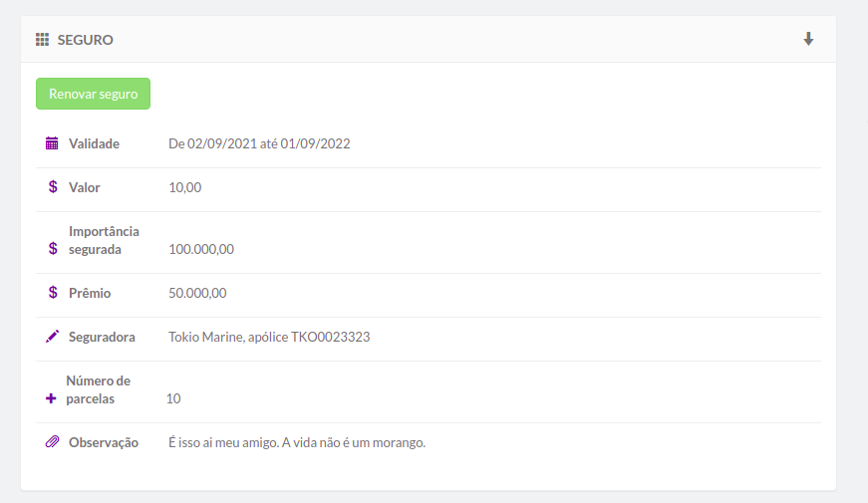Image resolution: width=868 pixels, height=503 pixels.
Task: Click the Número de parcelas label
Action: coord(98,389)
